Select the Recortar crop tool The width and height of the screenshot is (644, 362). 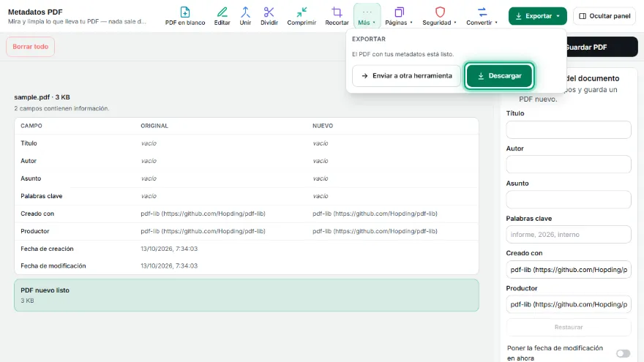(337, 16)
